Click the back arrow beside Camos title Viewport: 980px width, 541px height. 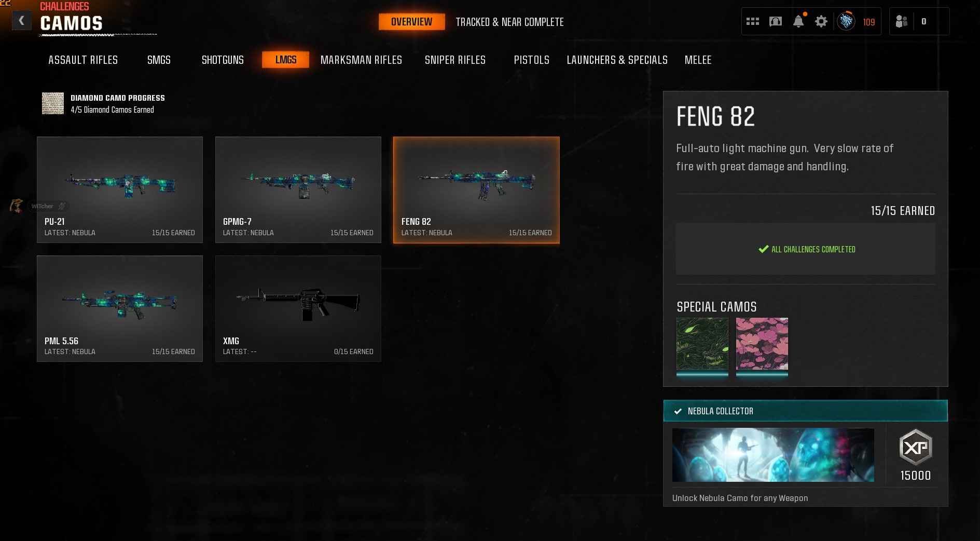click(21, 21)
